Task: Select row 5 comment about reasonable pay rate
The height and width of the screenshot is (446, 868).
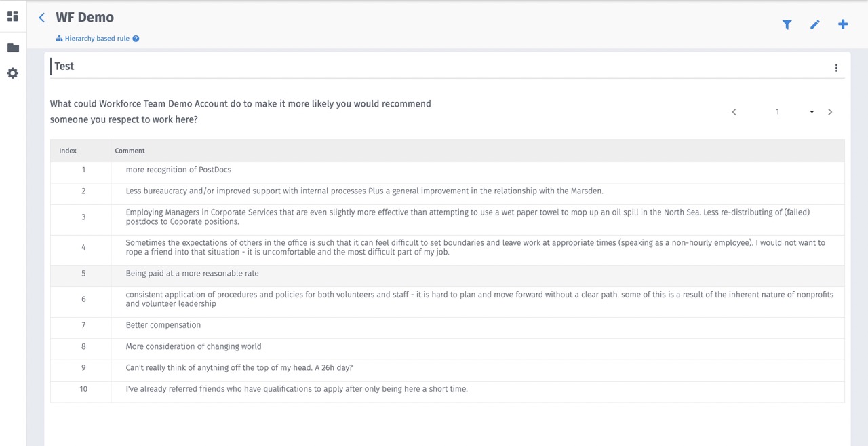Action: click(192, 273)
